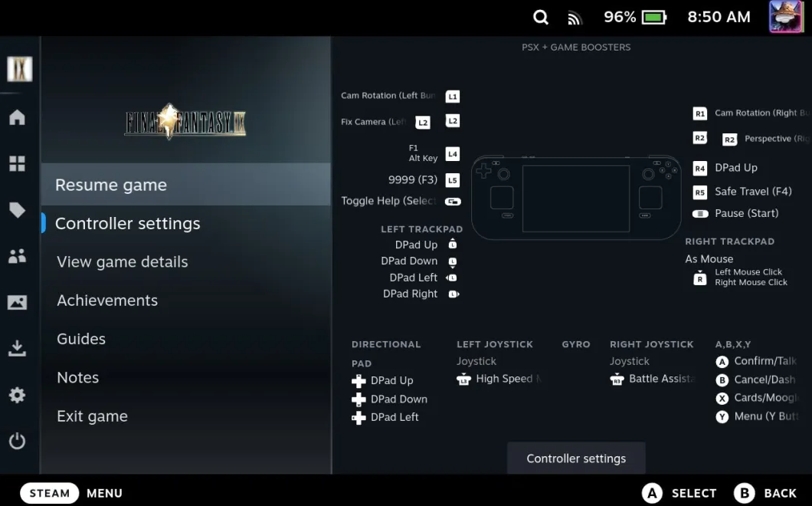
Task: Click the L4 glyph next to F1 Alt Key
Action: (453, 154)
